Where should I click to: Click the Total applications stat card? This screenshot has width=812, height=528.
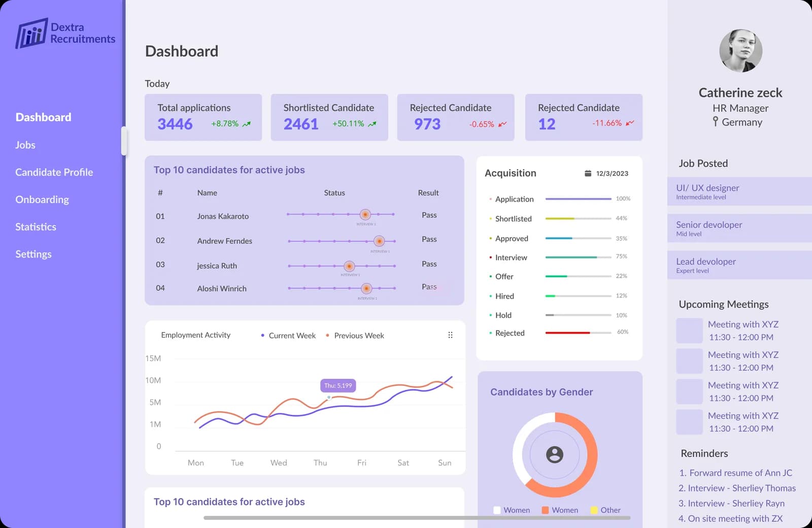pyautogui.click(x=203, y=117)
